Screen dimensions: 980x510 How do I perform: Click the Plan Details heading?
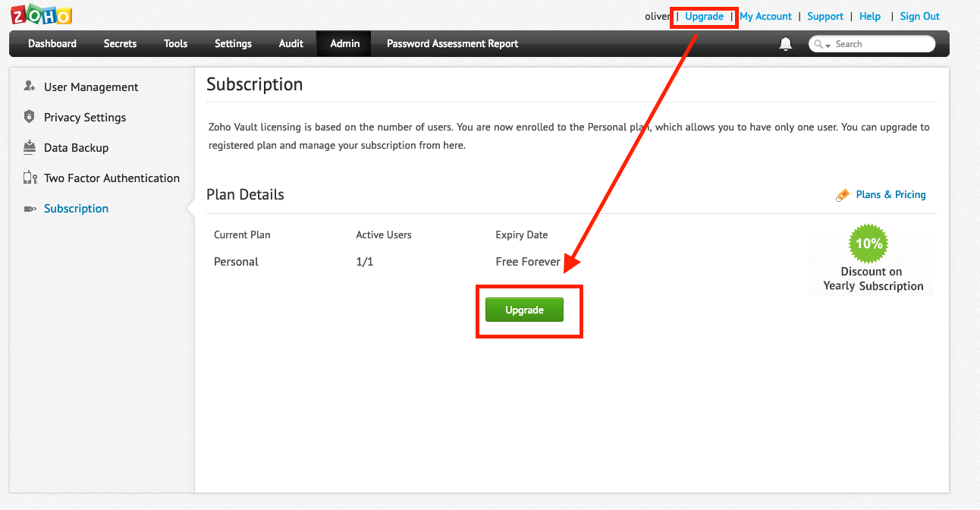coord(245,194)
